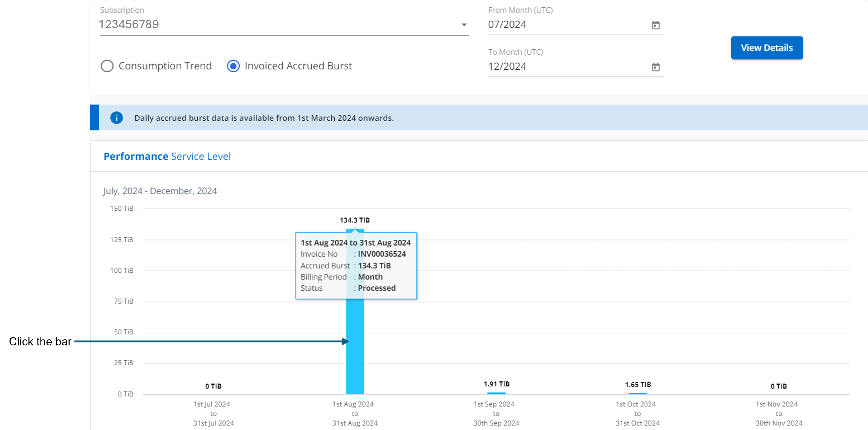Click the info icon in the blue banner
This screenshot has width=868, height=430.
tap(115, 118)
